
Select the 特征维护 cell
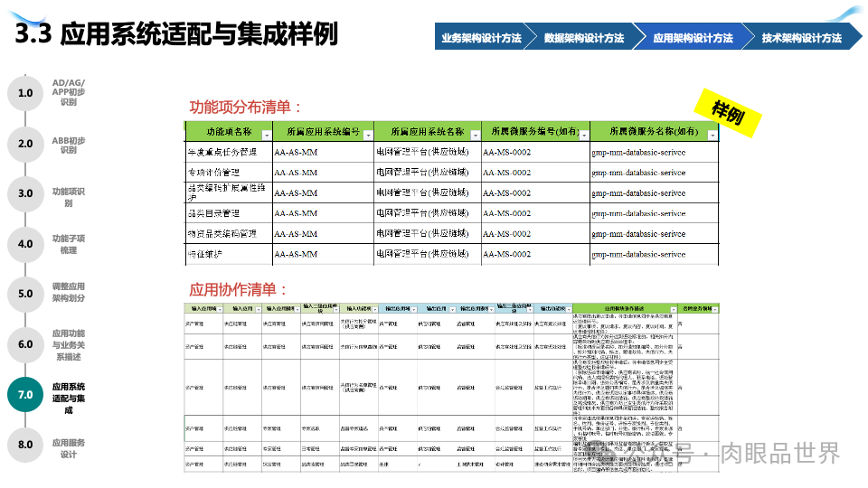point(229,254)
